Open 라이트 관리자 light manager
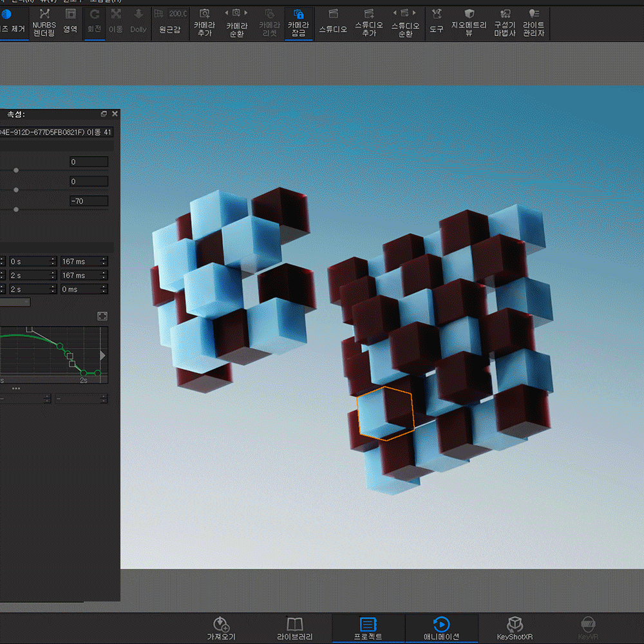This screenshot has height=644, width=644. point(533,23)
